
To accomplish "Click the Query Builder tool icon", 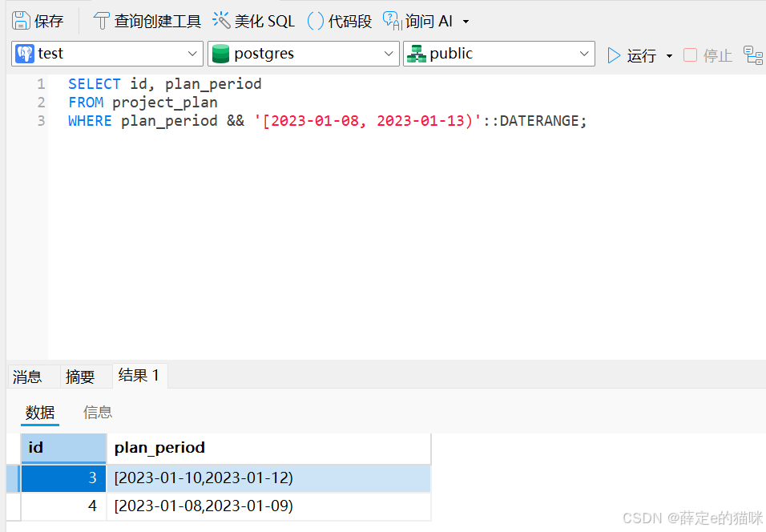I will 101,21.
